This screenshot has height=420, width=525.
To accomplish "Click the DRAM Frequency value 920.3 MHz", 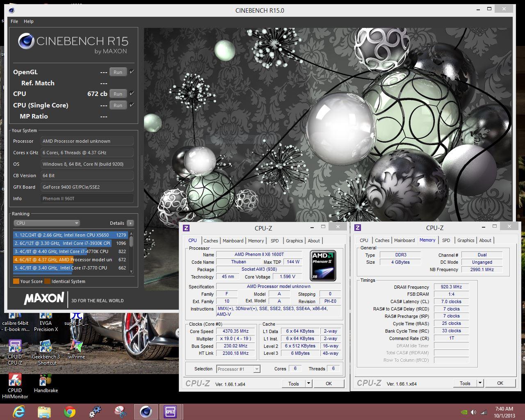I will pos(451,287).
